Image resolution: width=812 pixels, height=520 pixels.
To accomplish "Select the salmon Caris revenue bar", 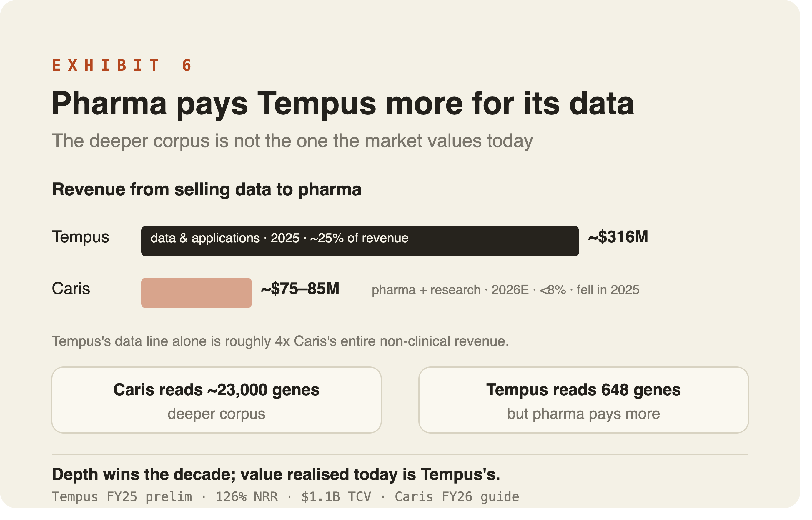I will coord(196,293).
